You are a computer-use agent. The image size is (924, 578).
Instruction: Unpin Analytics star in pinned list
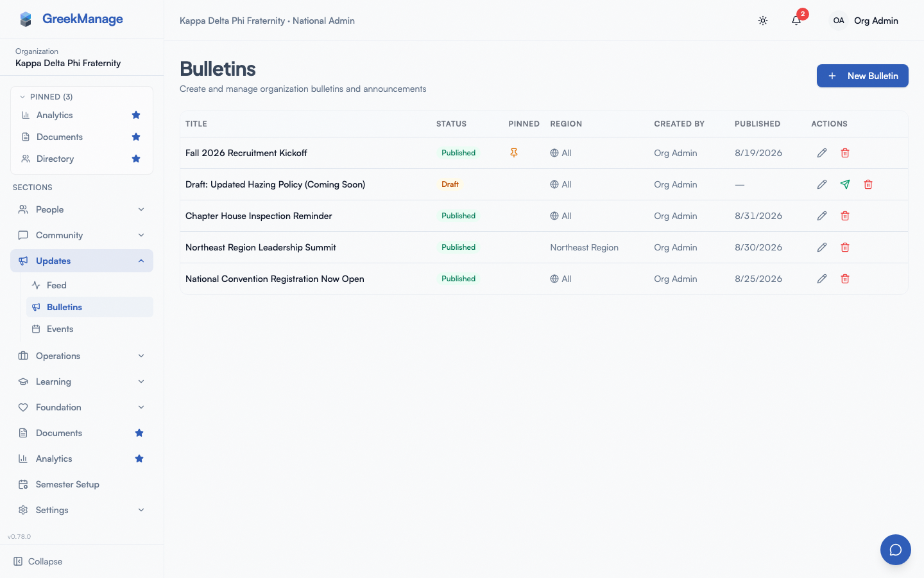coord(136,115)
